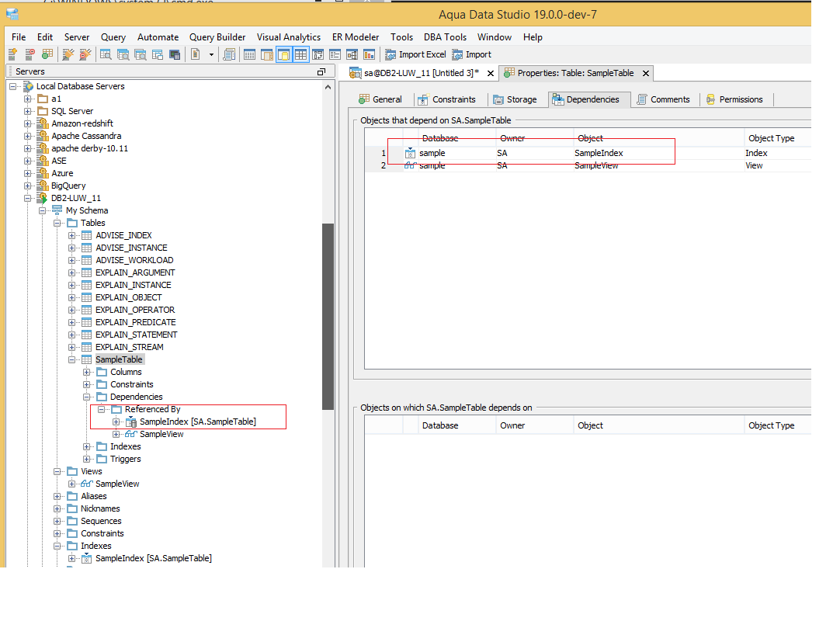
Task: Expand the Sequences folder
Action: click(57, 521)
